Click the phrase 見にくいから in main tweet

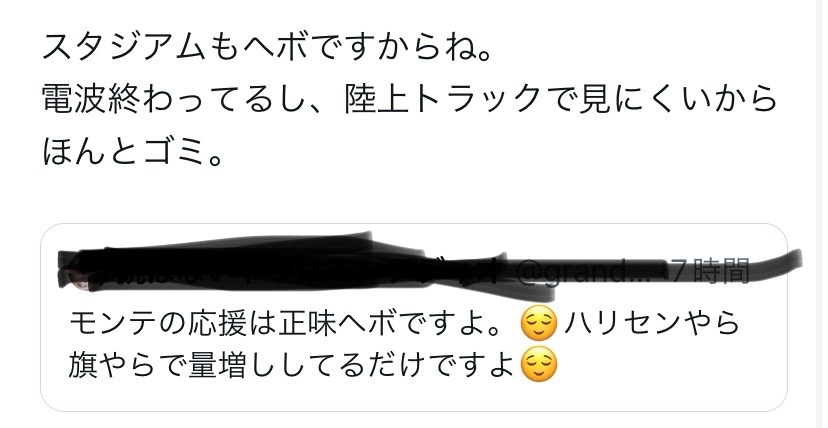[677, 100]
